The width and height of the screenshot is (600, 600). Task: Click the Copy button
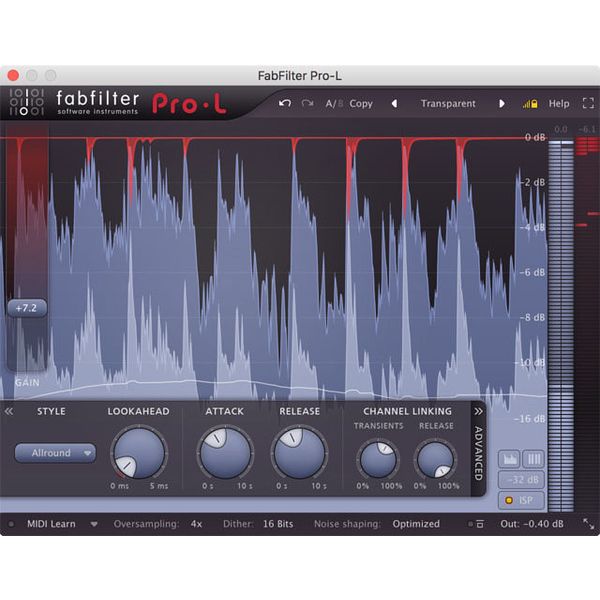click(361, 104)
